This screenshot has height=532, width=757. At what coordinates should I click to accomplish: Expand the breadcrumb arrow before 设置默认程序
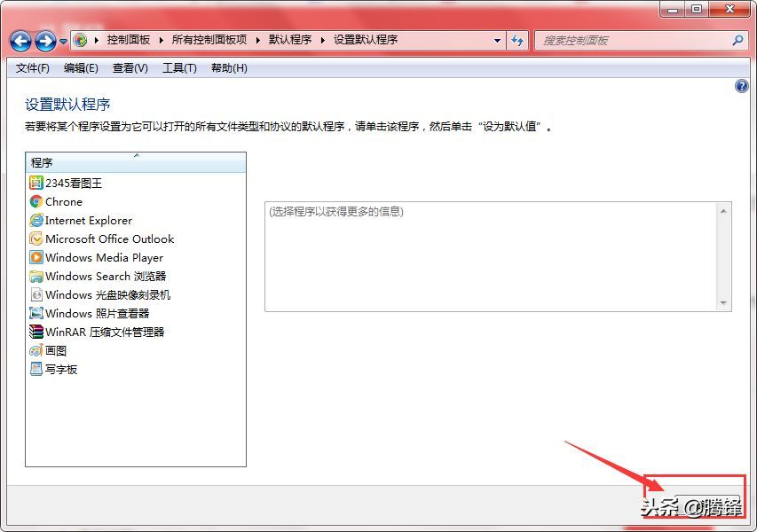coord(323,40)
